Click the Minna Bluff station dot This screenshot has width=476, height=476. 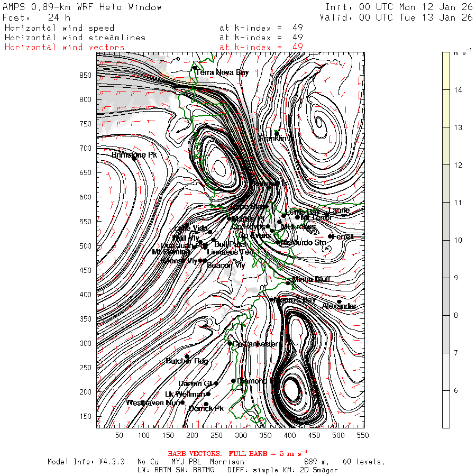click(288, 283)
